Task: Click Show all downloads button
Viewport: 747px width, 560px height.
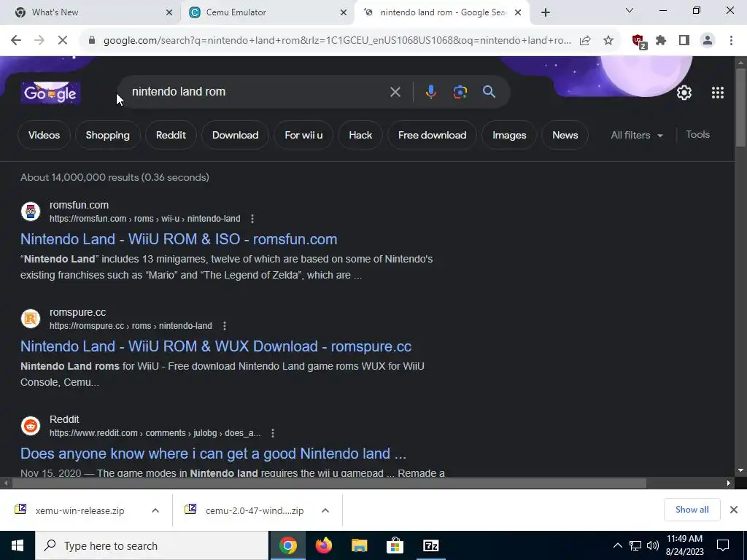Action: click(x=692, y=510)
